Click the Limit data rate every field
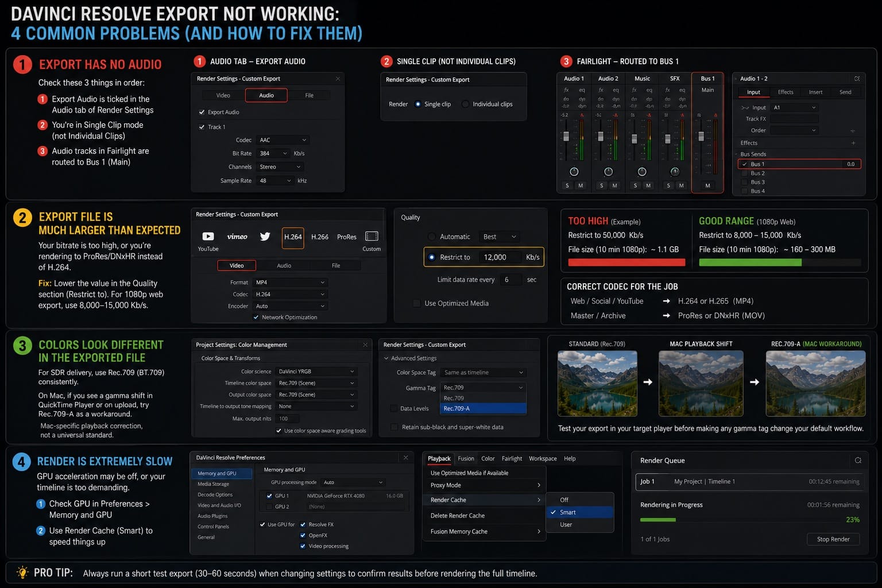Screen dimensions: 882x588 click(x=510, y=280)
